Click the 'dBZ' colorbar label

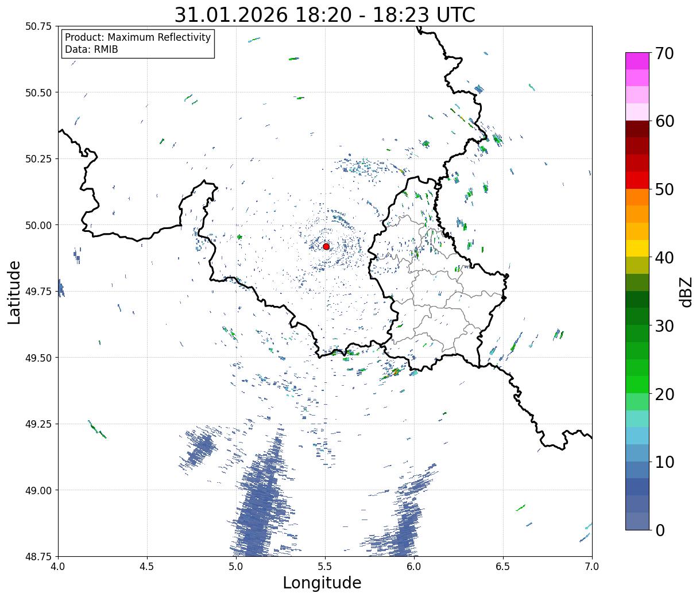point(686,292)
